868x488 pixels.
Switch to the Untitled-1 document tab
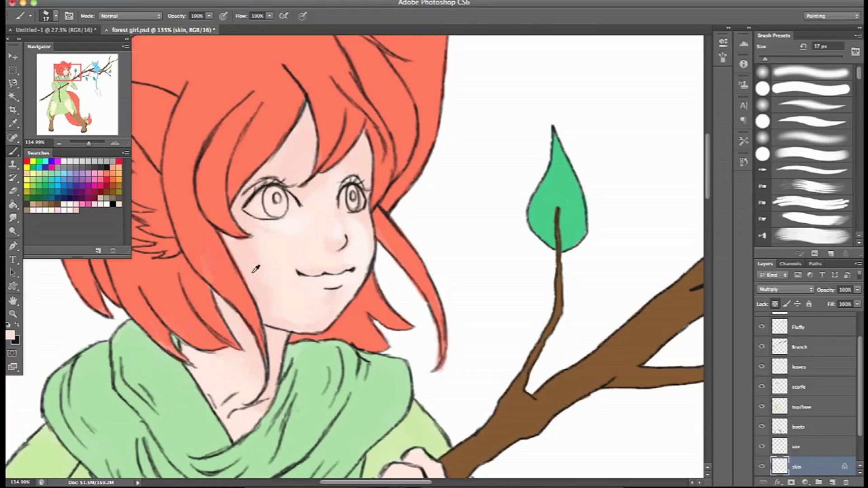pos(55,30)
